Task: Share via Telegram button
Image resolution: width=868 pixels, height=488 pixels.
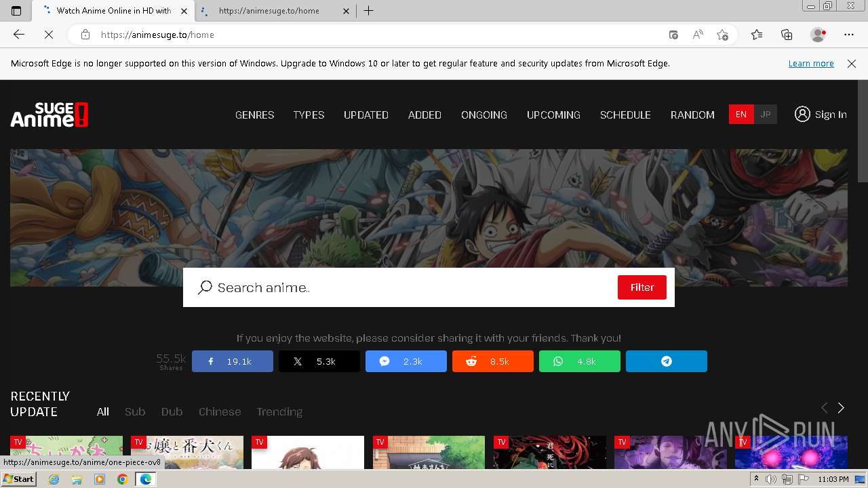Action: [667, 361]
